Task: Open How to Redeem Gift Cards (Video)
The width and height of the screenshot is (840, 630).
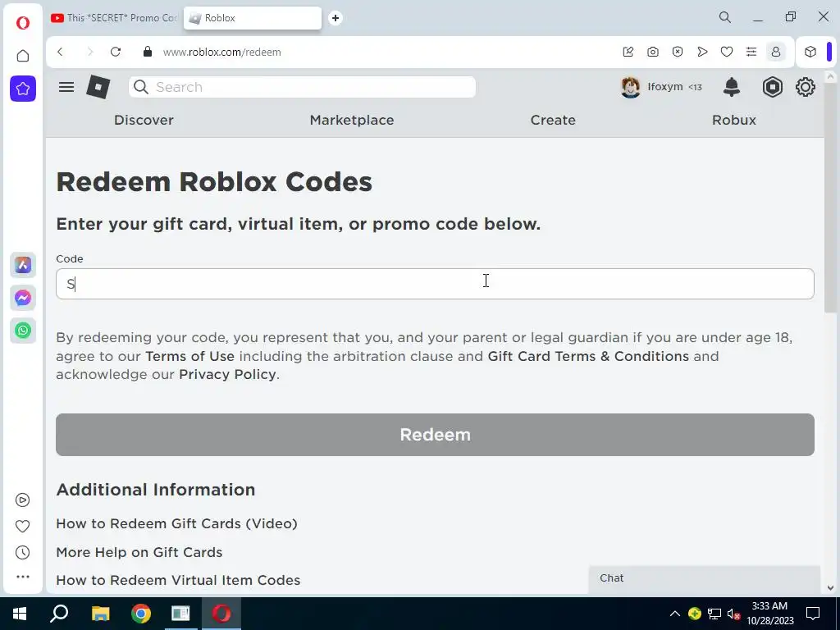Action: tap(177, 523)
